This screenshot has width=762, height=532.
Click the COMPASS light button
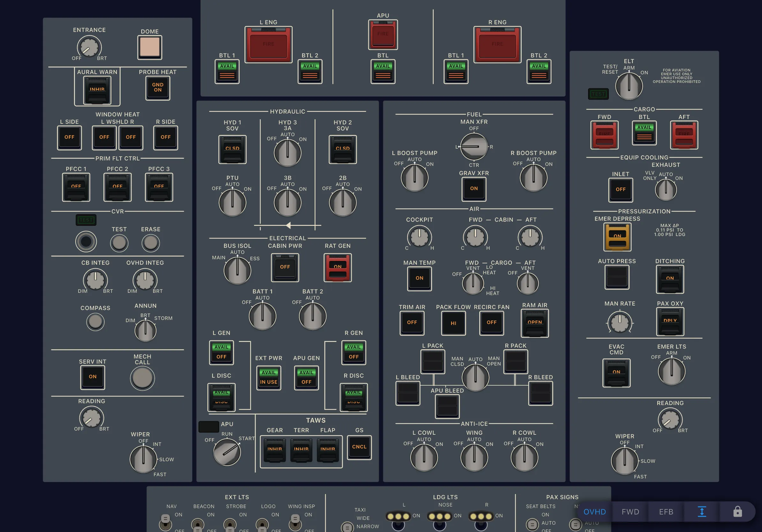coord(95,322)
